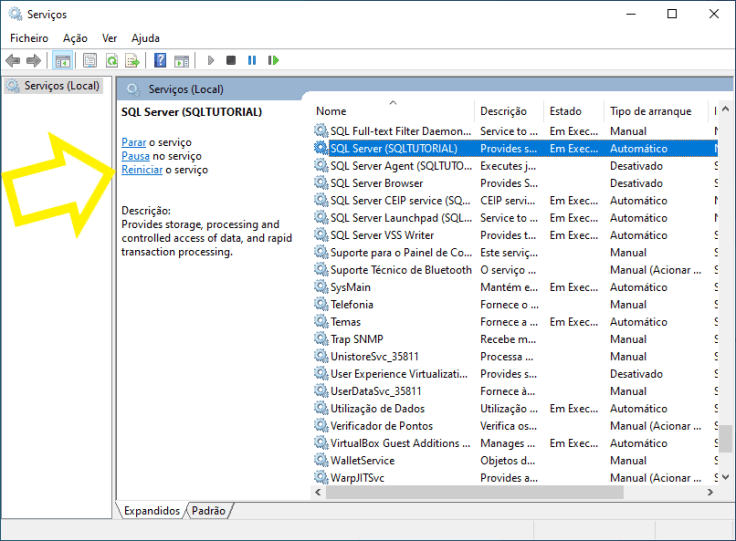Screen dimensions: 736x541
Task: Click the Pause Service toolbar icon
Action: [252, 61]
